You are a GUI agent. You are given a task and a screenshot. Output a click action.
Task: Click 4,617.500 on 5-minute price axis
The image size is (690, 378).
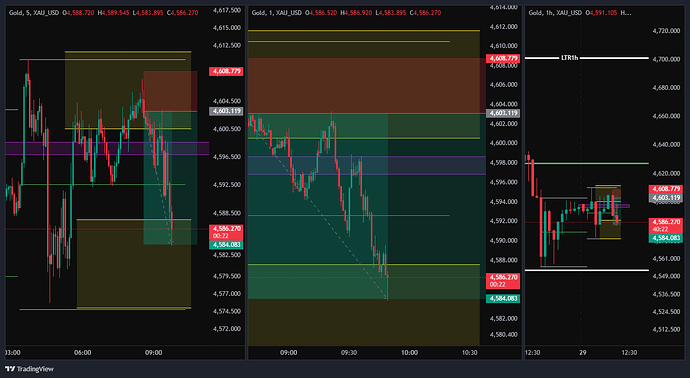227,10
